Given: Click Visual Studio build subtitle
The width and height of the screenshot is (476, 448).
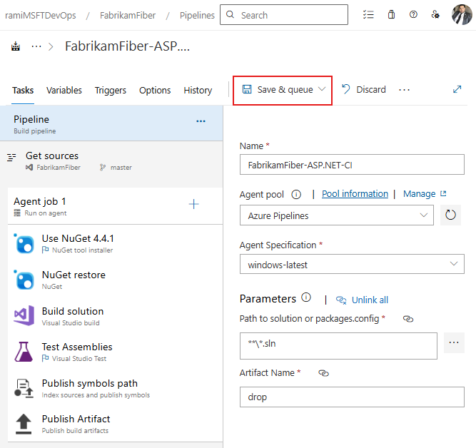Looking at the screenshot, I should coord(71,323).
